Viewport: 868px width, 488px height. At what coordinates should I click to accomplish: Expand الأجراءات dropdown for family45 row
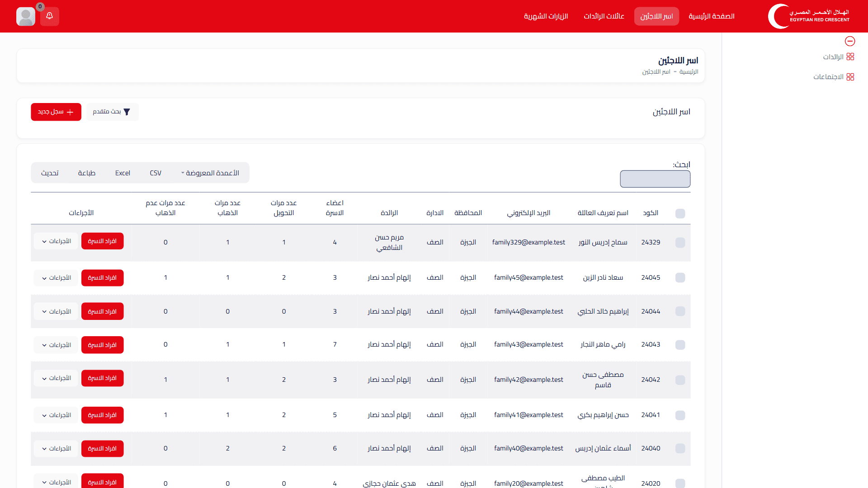pos(57,278)
